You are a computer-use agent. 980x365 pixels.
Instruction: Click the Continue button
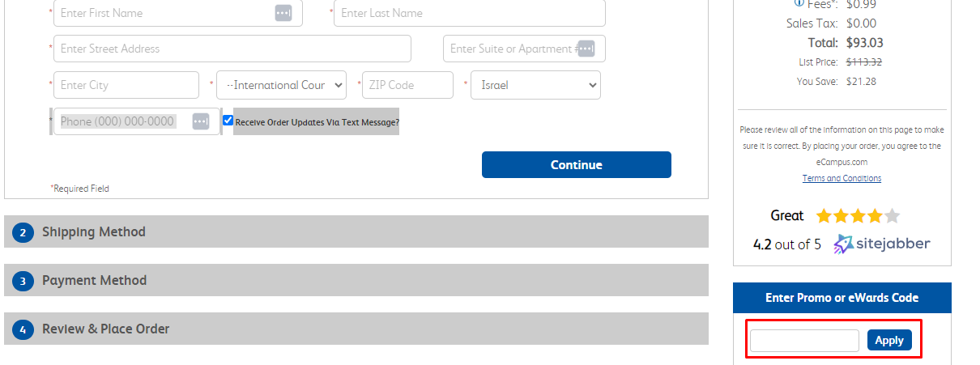coord(577,164)
